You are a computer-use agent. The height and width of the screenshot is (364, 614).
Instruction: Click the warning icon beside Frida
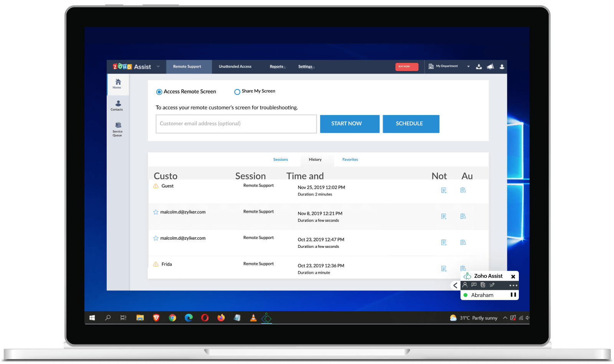click(x=156, y=264)
